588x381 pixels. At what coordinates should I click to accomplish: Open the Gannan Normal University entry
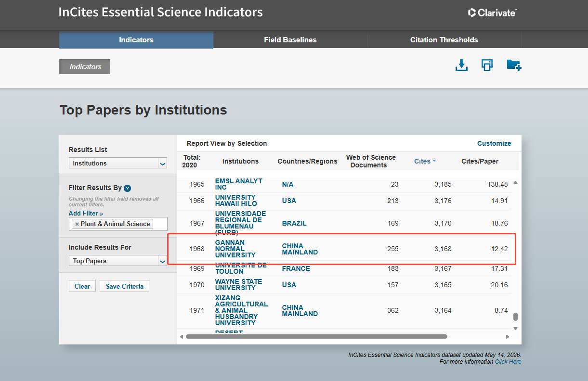click(235, 249)
